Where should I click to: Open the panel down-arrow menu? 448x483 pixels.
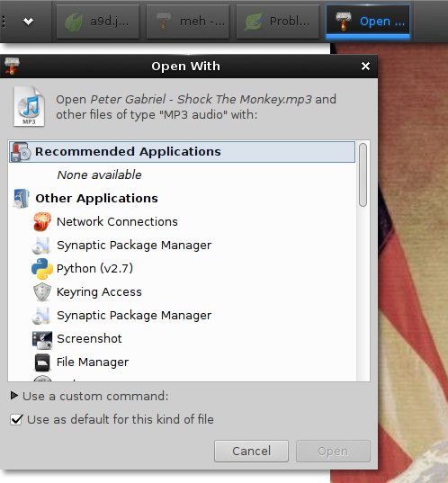coord(29,22)
